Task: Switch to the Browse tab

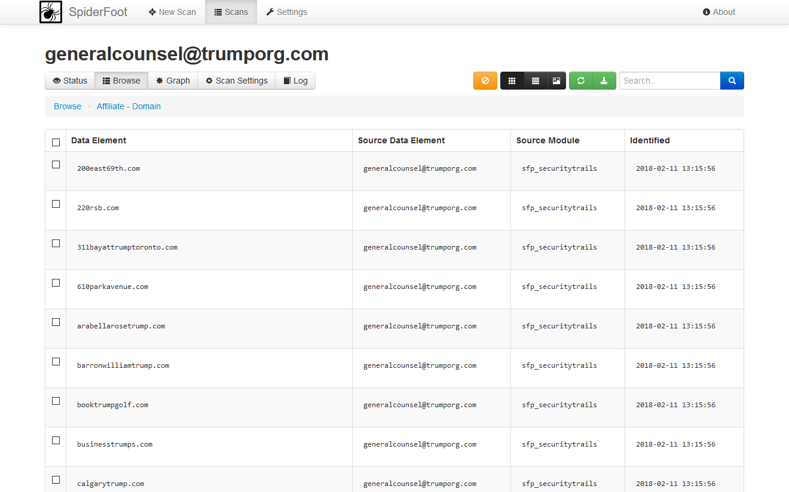Action: 121,81
